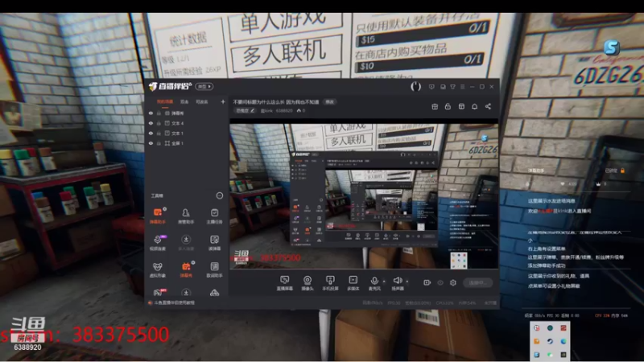Viewport: 644px width, 362px height.
Task: Click the 多人联机 multiplayer sign in game
Action: [287, 53]
